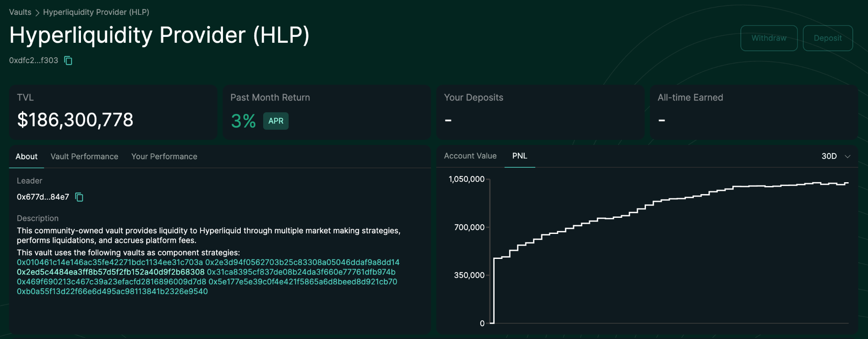Click the 1,050,000 chart axis label
Viewport: 868px width, 339px height.
tap(466, 179)
